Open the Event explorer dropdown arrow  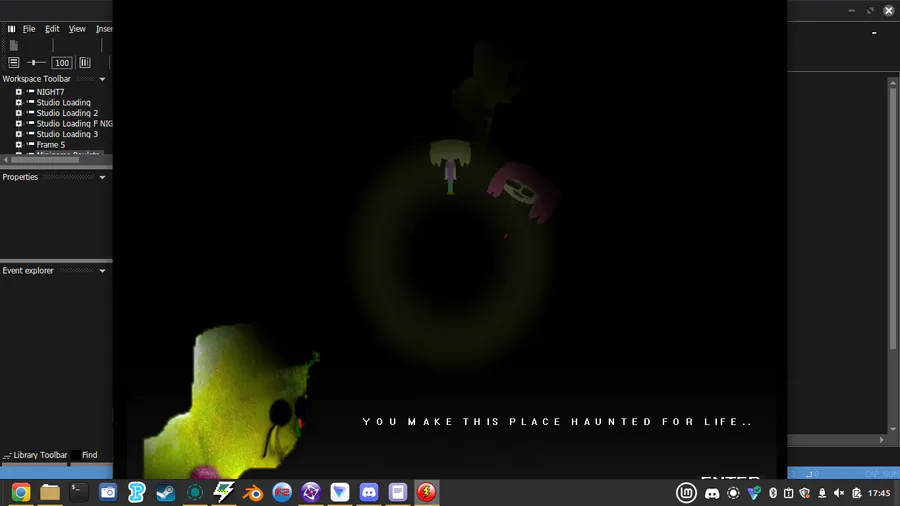pyautogui.click(x=102, y=271)
